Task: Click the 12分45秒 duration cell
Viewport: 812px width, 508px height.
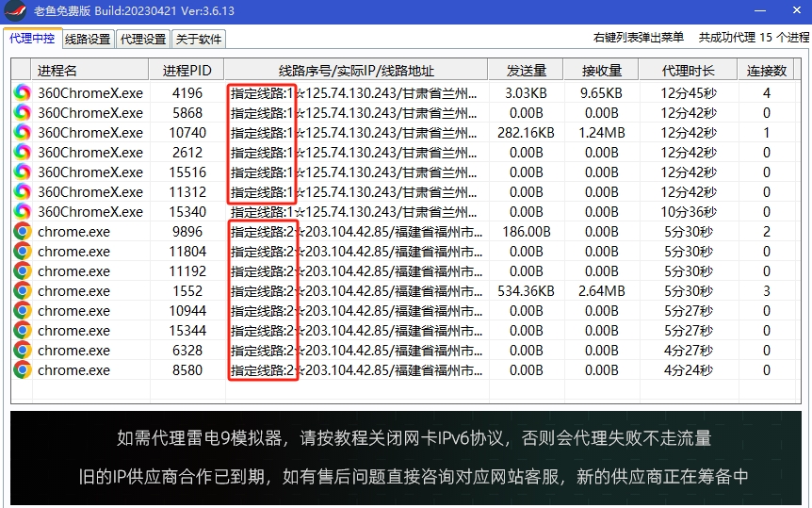Action: pos(689,92)
